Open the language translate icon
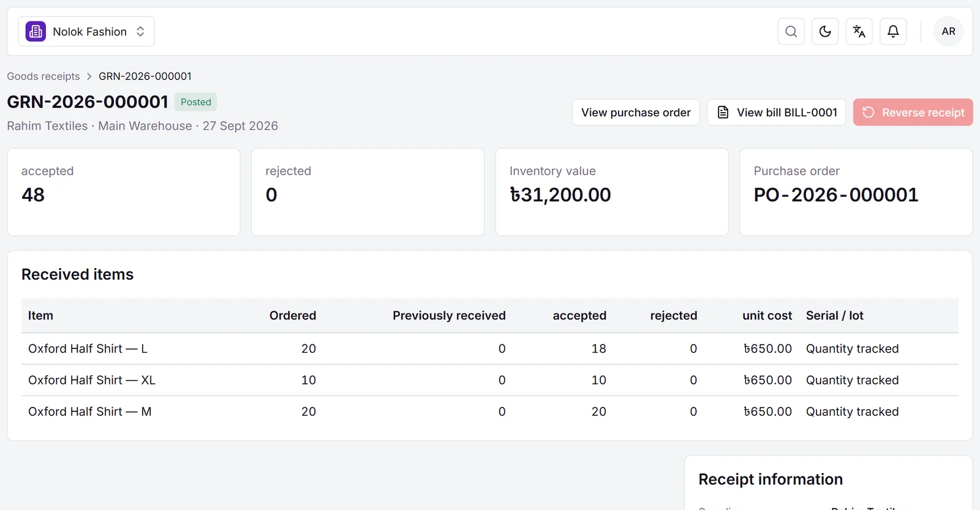Screen dimensions: 980x510 [859, 31]
